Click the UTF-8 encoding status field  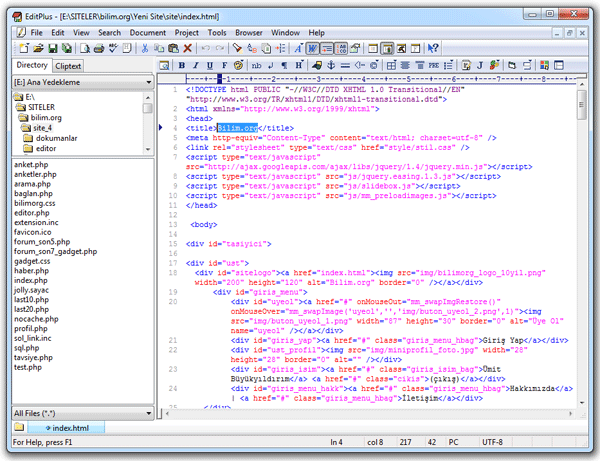492,442
